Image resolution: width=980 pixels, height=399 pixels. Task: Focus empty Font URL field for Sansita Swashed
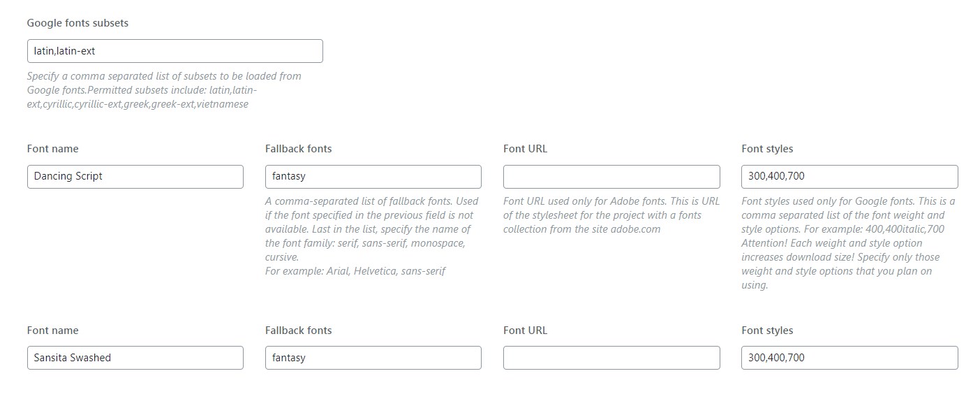[611, 358]
